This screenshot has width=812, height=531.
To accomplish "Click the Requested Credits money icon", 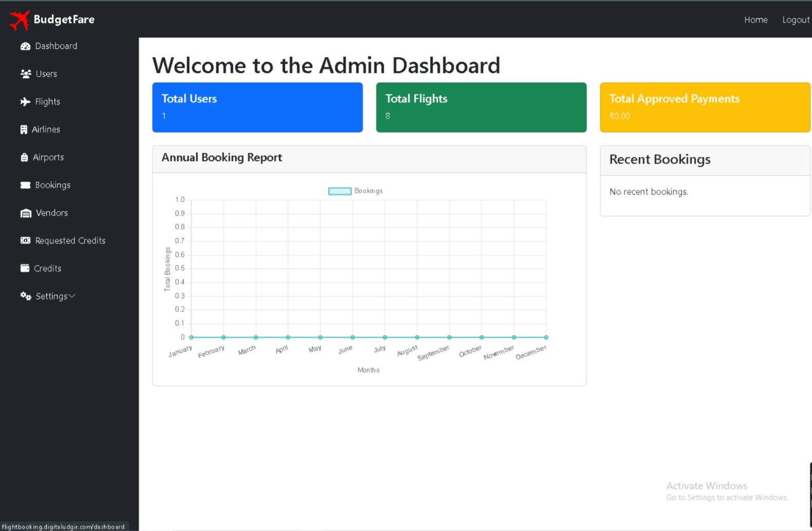I will coord(25,241).
